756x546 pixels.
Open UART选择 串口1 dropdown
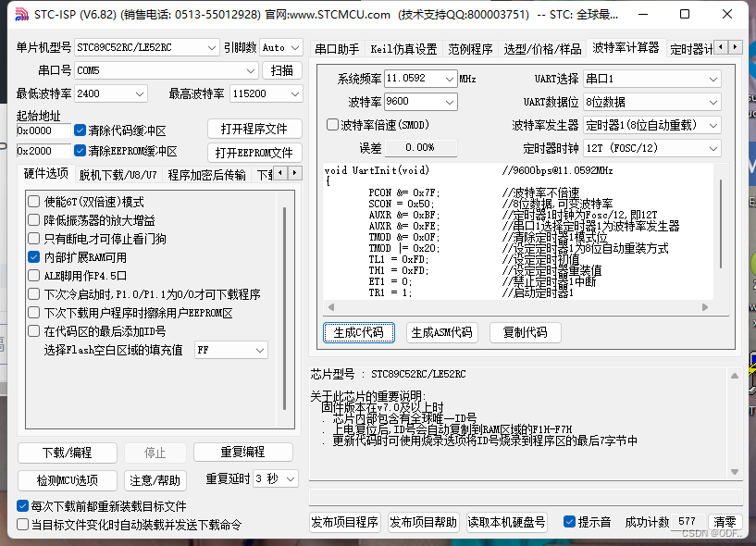pyautogui.click(x=651, y=79)
